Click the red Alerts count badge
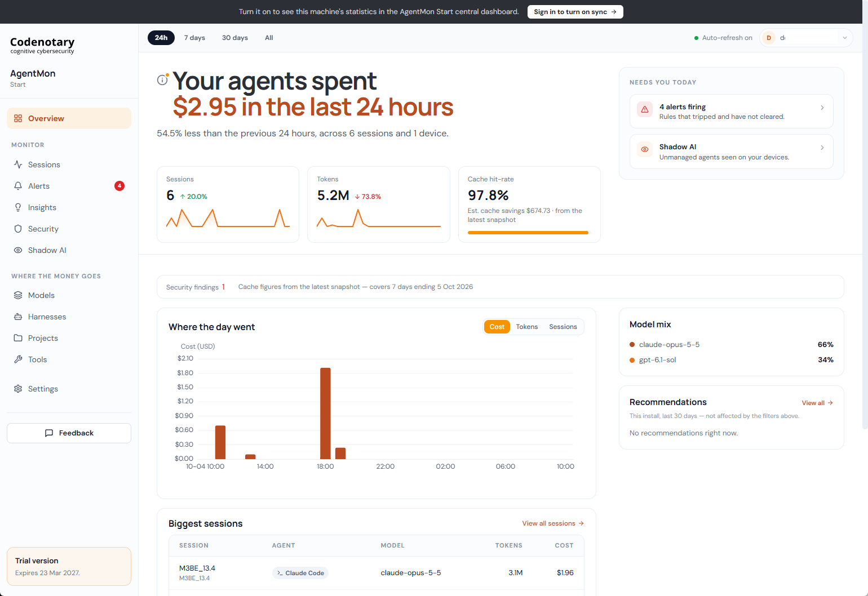This screenshot has width=868, height=596. click(x=119, y=186)
